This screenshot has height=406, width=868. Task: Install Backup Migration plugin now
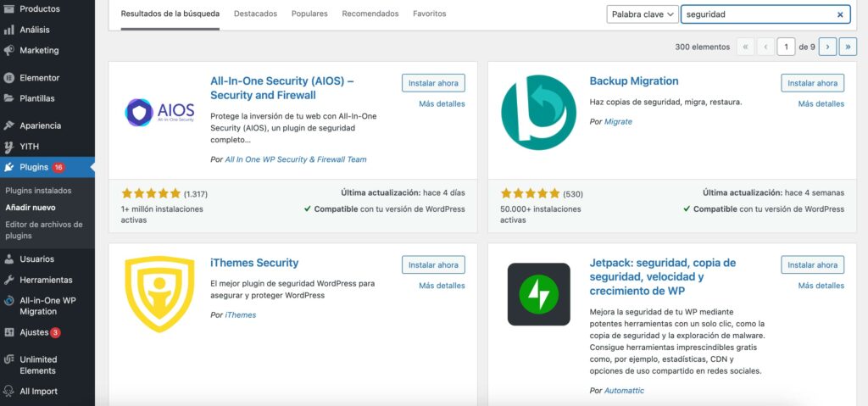[813, 83]
